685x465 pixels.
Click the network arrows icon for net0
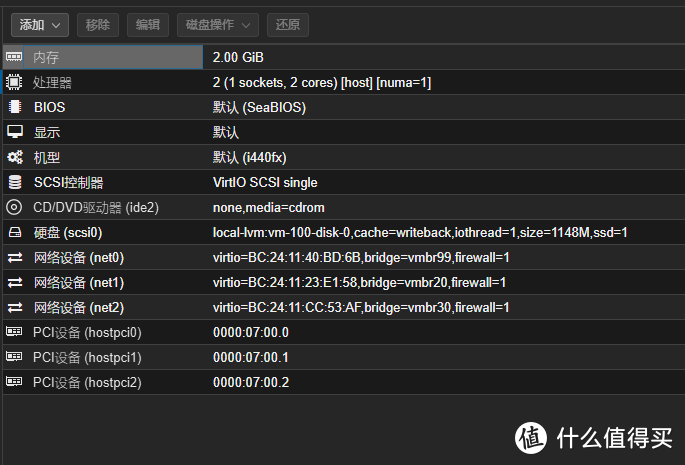coord(15,257)
